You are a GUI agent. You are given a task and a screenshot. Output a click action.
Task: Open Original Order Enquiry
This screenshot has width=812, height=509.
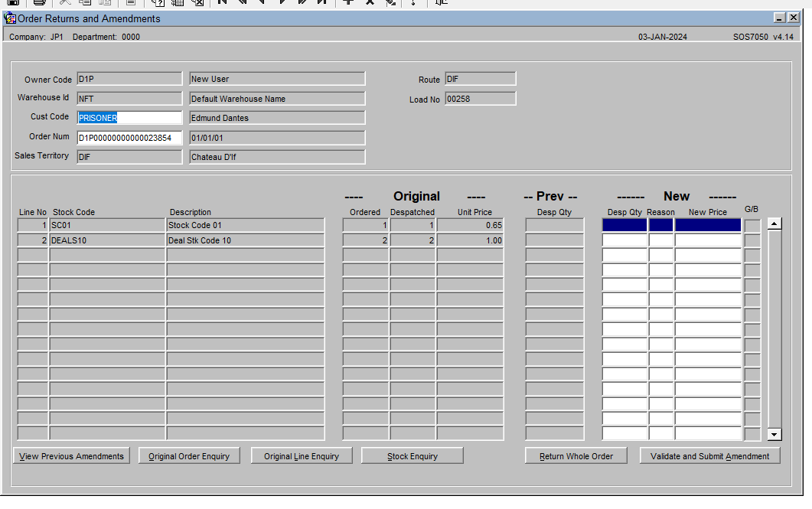tap(189, 455)
